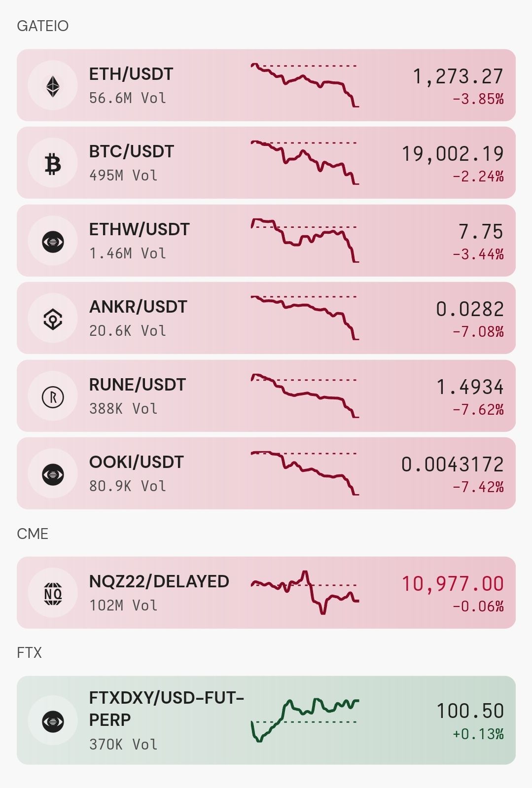Tap the FTX section header
The height and width of the screenshot is (788, 532).
tap(29, 653)
